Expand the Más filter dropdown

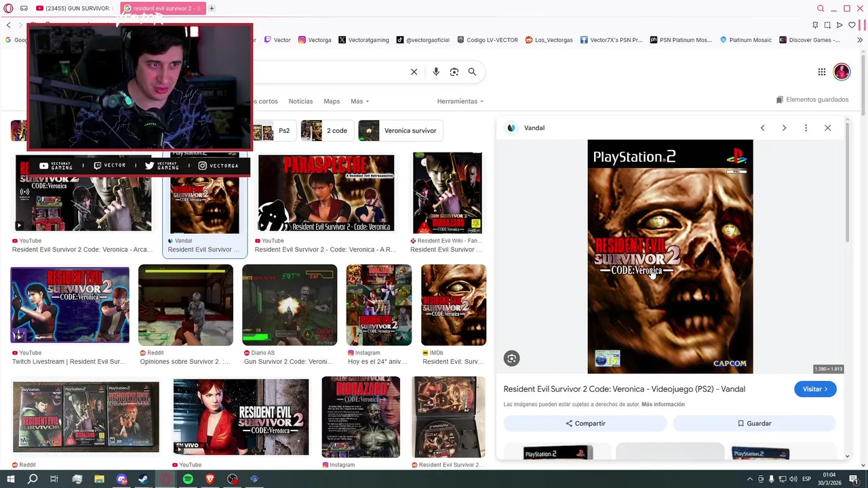tap(359, 101)
